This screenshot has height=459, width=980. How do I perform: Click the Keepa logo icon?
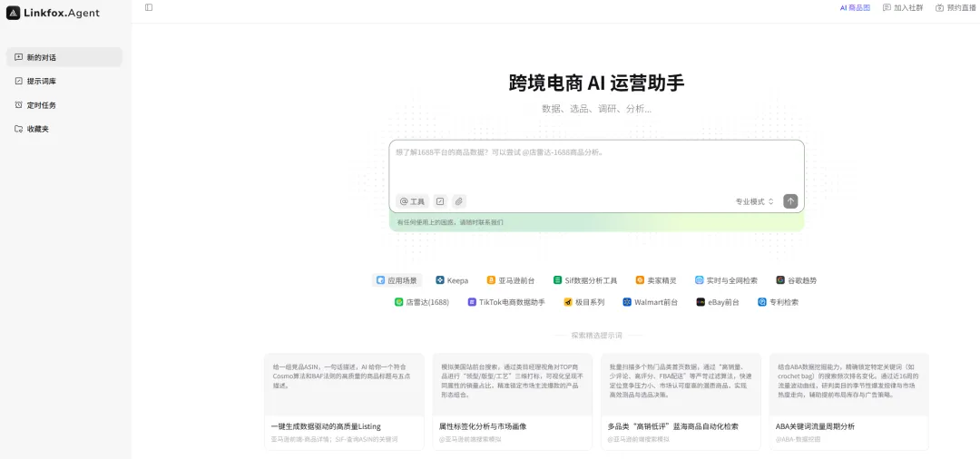click(x=440, y=280)
